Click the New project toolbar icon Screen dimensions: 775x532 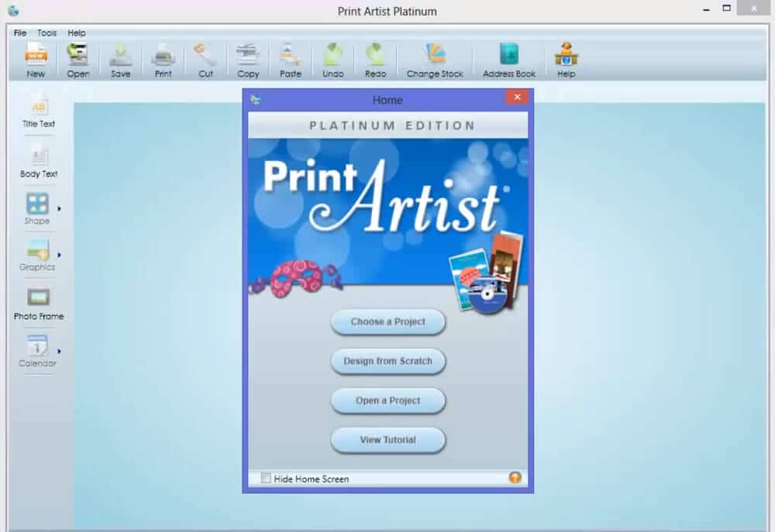[x=36, y=54]
